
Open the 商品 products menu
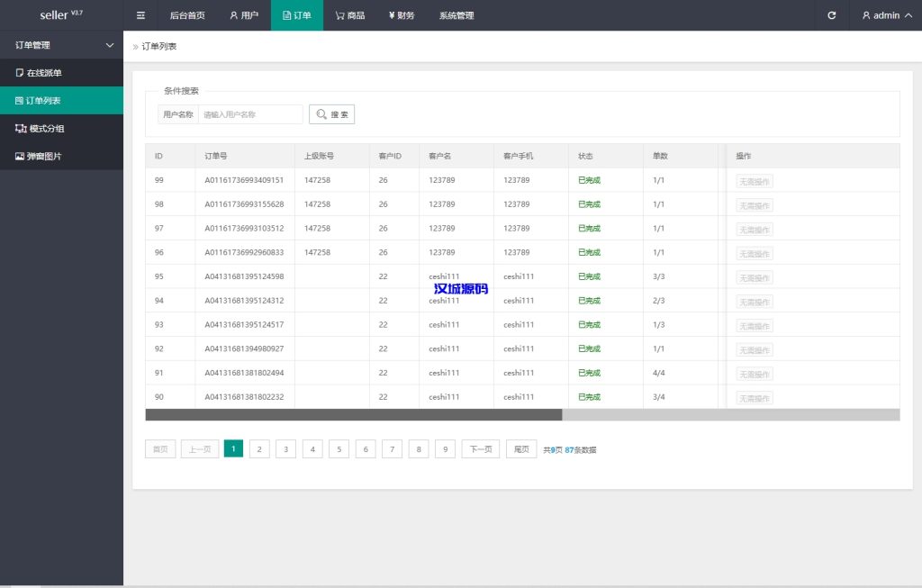pyautogui.click(x=349, y=15)
